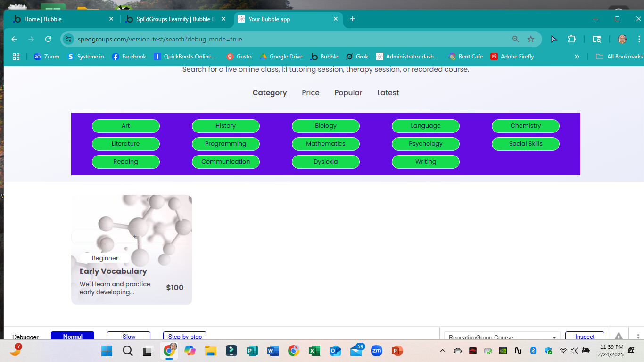Open the Chrome profile avatar
Screen dimensions: 644x362
622,39
